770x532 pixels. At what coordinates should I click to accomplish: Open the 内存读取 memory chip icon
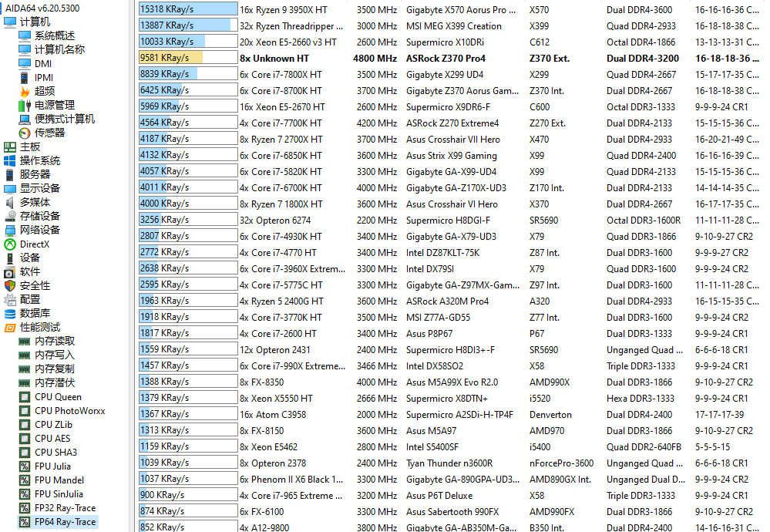(25, 342)
